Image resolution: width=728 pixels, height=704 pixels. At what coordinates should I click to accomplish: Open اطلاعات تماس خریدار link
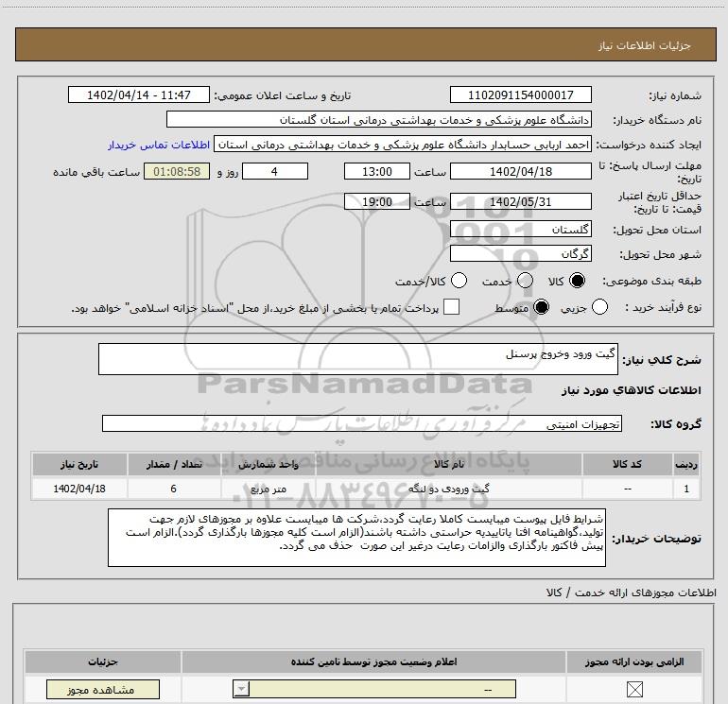(159, 145)
